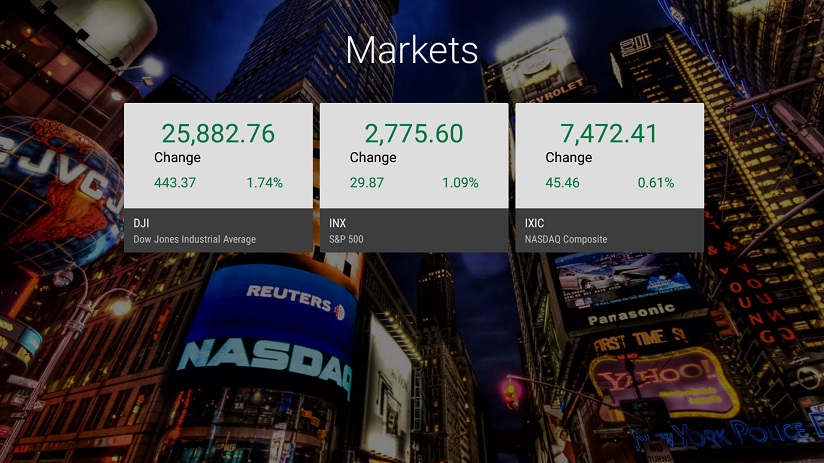Click the Dow Jones Industrial Average label
Image resolution: width=824 pixels, height=463 pixels.
[x=194, y=240]
